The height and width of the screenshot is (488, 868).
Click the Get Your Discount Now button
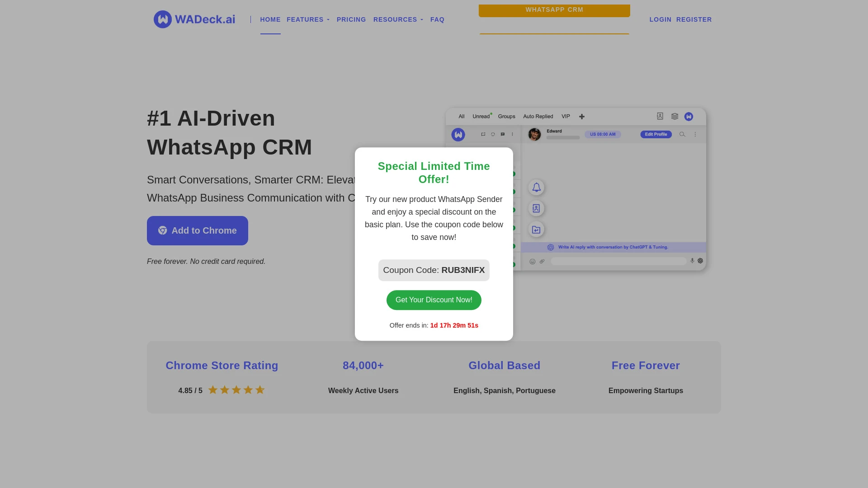tap(434, 300)
